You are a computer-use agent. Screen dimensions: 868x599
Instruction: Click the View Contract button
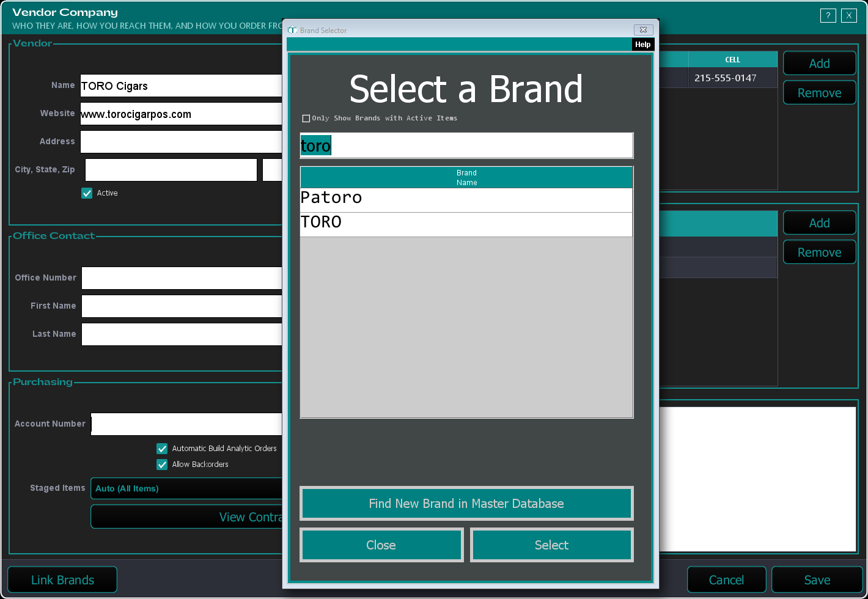pyautogui.click(x=186, y=517)
